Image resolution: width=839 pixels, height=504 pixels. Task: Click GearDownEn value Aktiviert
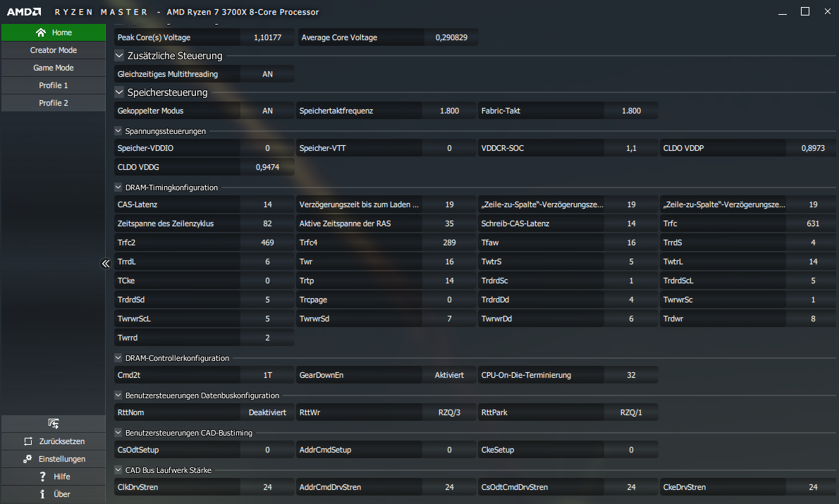pos(450,375)
